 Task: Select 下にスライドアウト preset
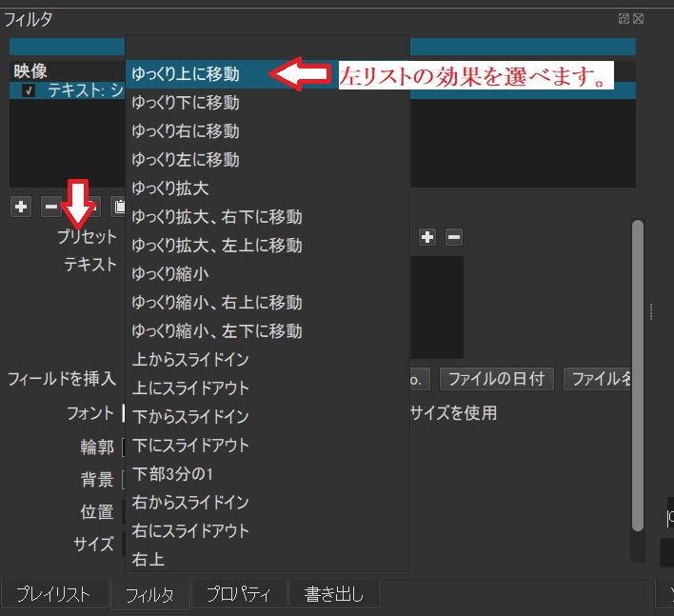tap(268, 446)
